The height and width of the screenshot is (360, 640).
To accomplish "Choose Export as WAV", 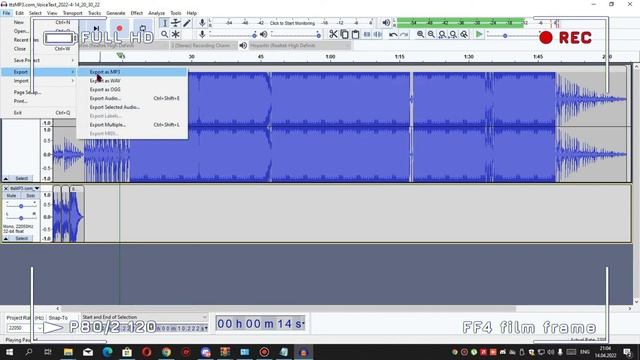I will (x=132, y=81).
